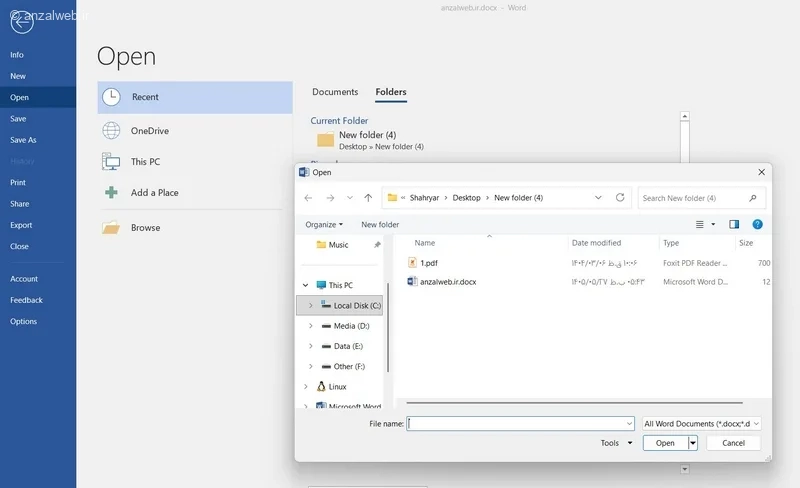Open the File name history dropdown

629,424
